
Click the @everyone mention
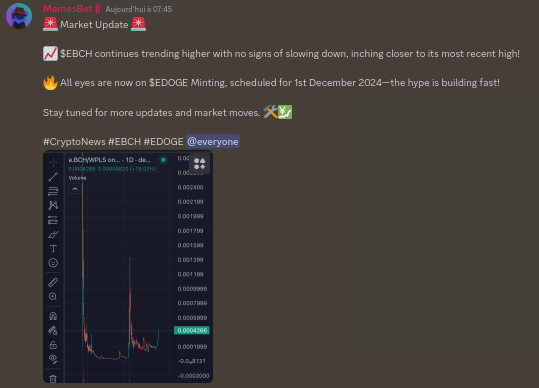213,142
